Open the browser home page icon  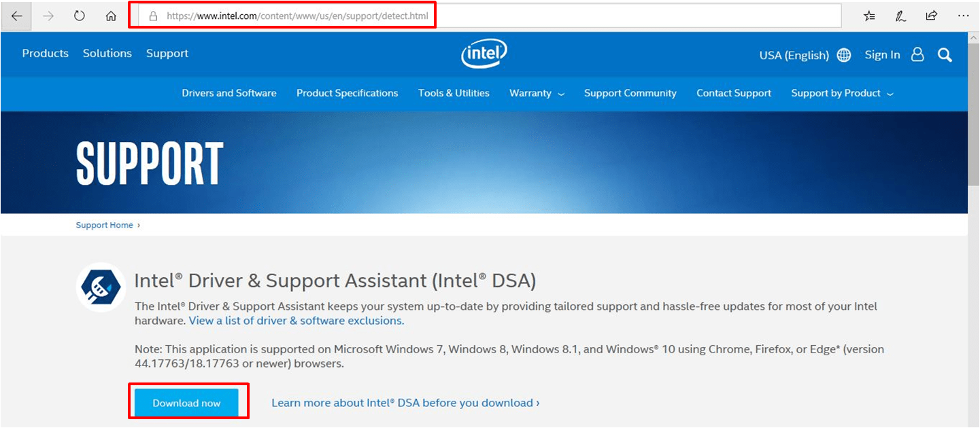(x=110, y=16)
